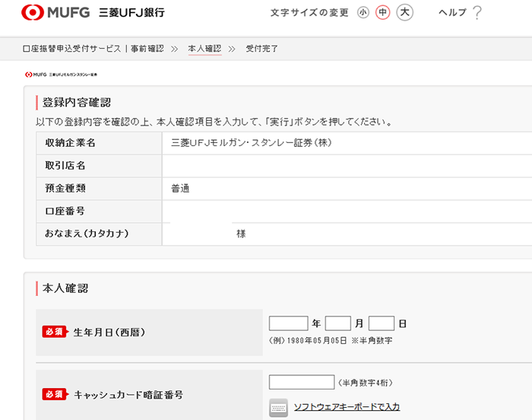Click the 文字サイズの変更 label

pos(309,13)
